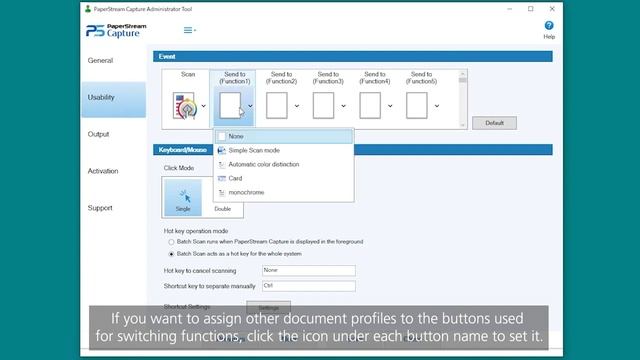The image size is (640, 360).
Task: Open the Activation tab
Action: pyautogui.click(x=114, y=171)
